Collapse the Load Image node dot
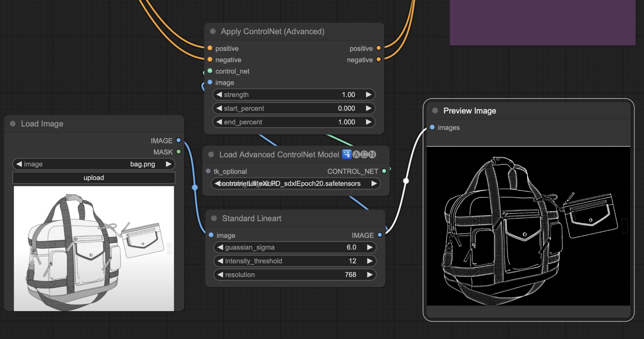 (x=13, y=124)
